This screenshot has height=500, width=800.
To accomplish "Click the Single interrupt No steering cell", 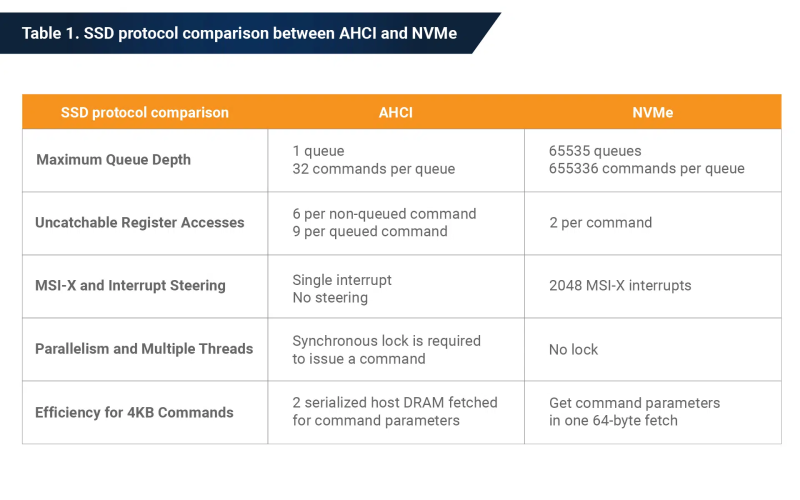I will [396, 286].
